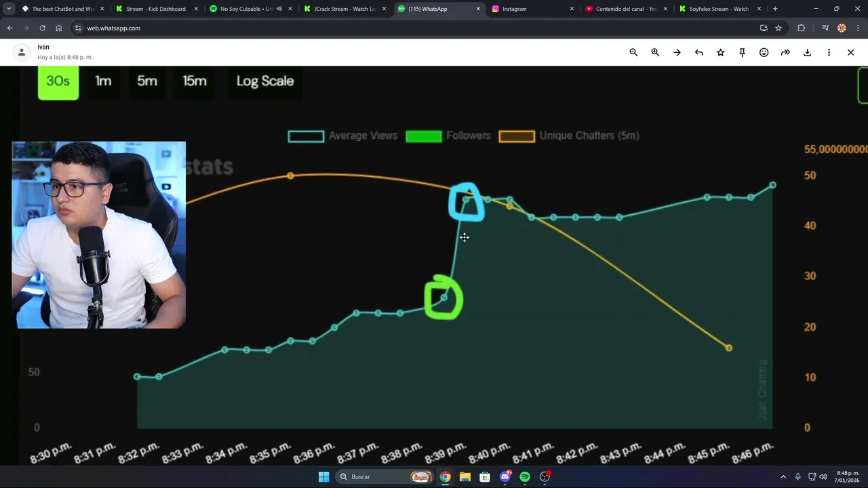This screenshot has width=868, height=488.
Task: Open Ivan's profile avatar
Action: 22,52
